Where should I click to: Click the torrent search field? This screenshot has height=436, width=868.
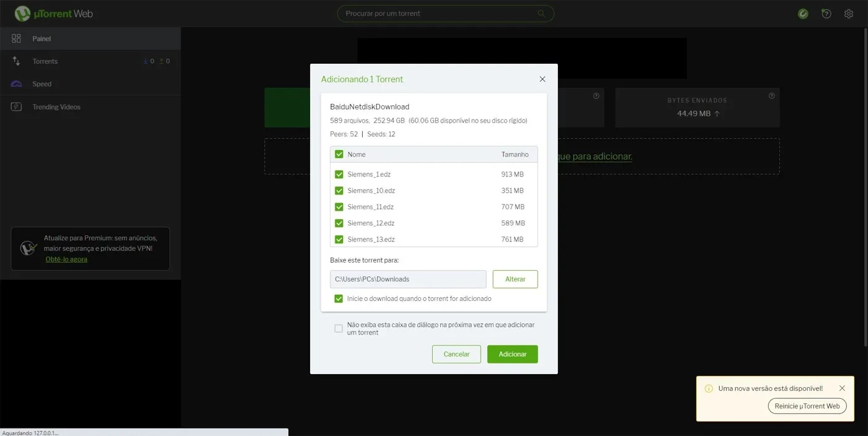[445, 14]
